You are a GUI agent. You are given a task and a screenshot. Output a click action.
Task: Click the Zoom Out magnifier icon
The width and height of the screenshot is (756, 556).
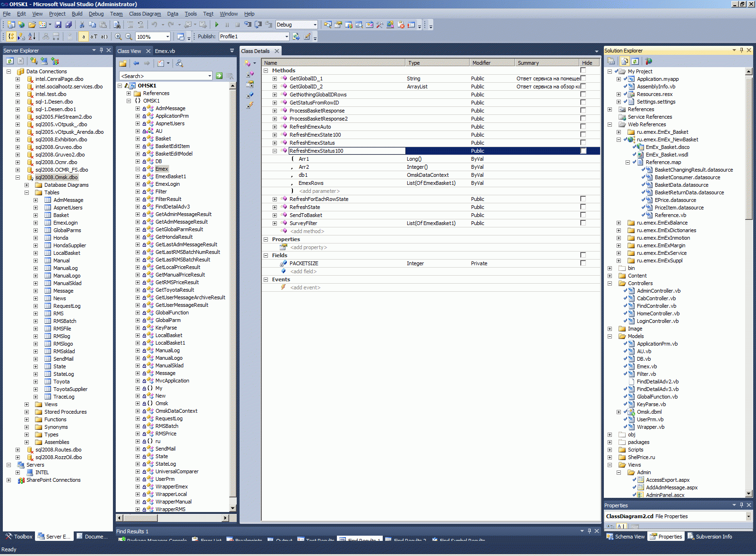pos(129,36)
